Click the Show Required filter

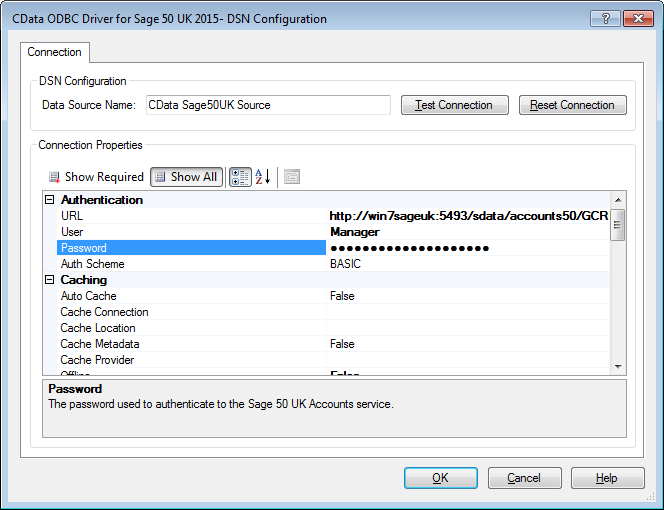96,177
